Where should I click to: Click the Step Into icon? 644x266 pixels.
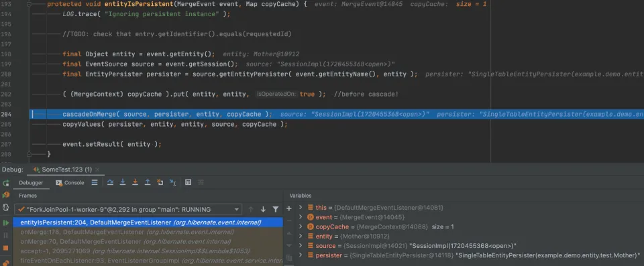click(x=122, y=182)
